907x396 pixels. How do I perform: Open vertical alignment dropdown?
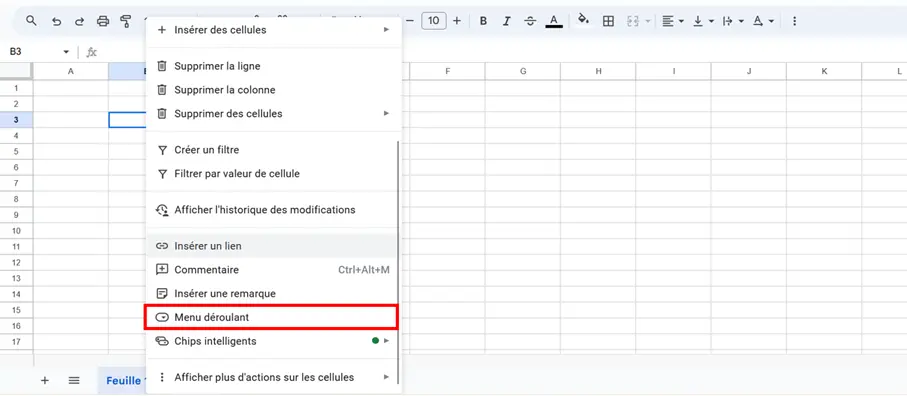point(703,21)
